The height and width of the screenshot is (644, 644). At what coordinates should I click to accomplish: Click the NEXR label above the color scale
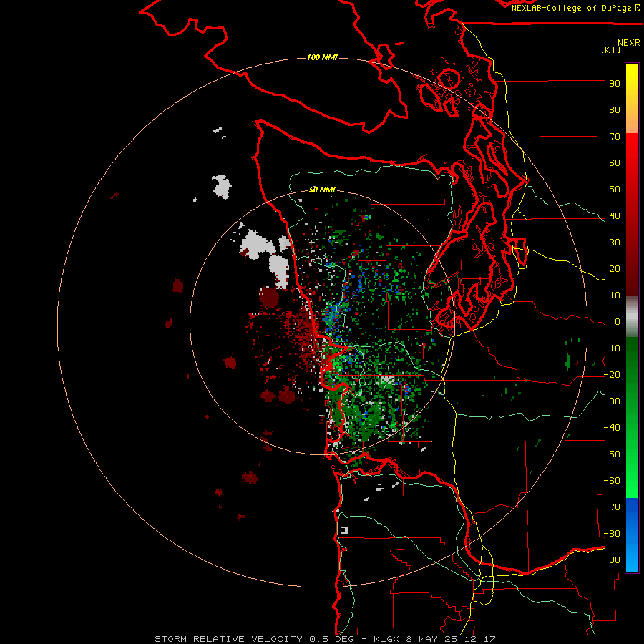pyautogui.click(x=629, y=43)
